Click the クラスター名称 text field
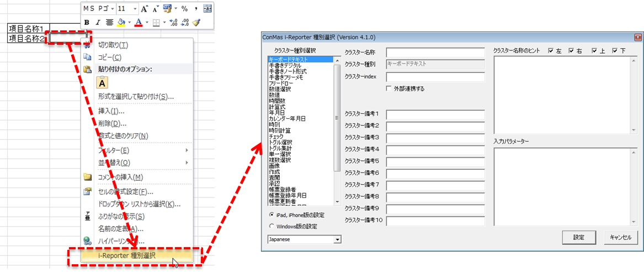Screen dimensions: 644x272 tap(435, 52)
